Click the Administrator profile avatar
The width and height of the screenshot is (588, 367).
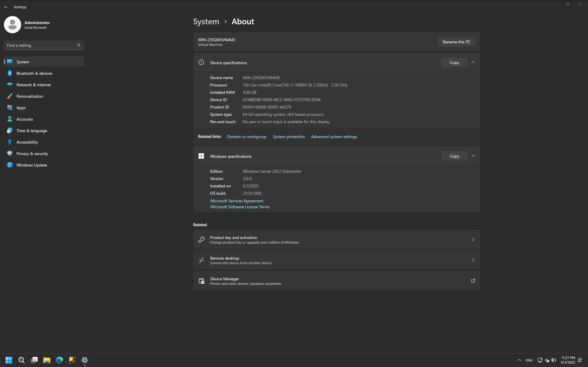coord(12,25)
